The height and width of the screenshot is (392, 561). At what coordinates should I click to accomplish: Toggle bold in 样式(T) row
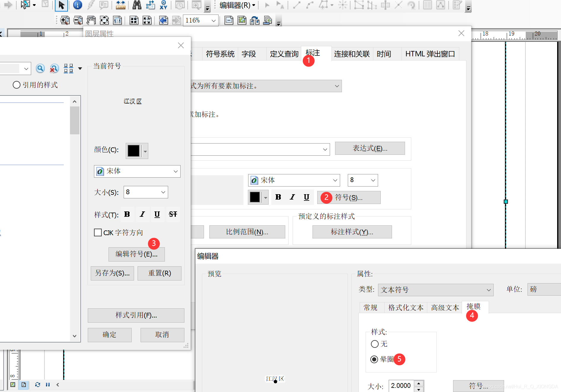(127, 214)
